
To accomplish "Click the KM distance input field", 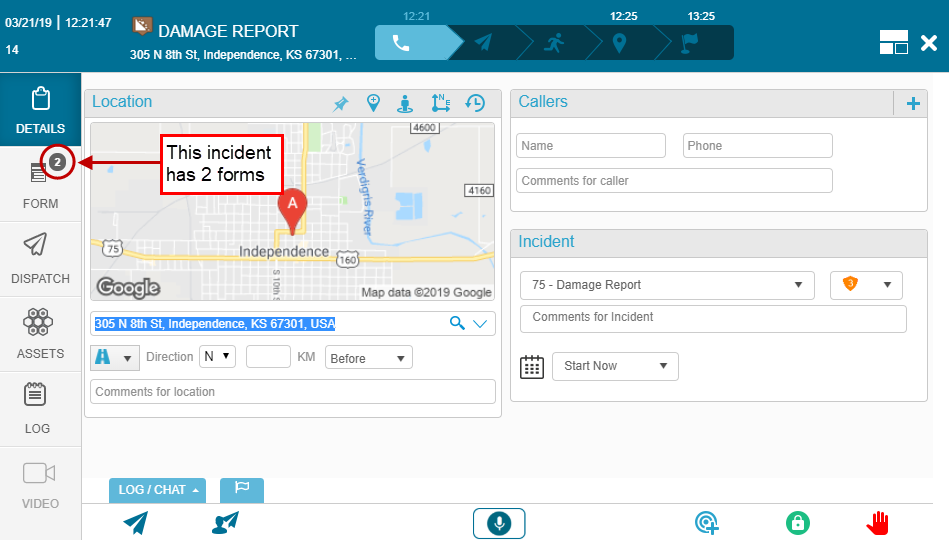I will click(268, 357).
